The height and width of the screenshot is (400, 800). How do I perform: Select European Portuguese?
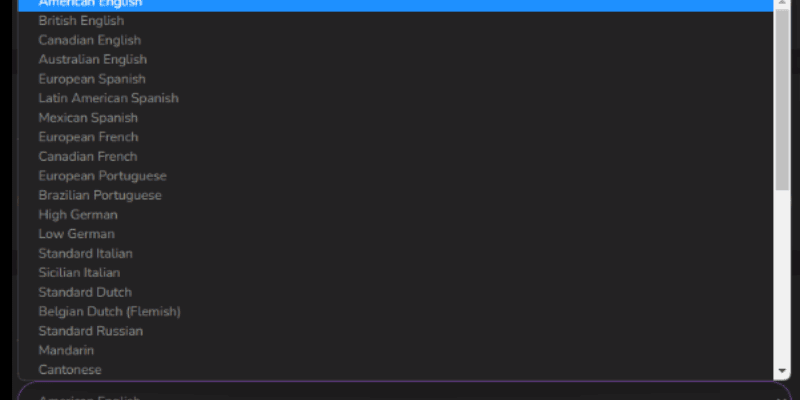click(x=395, y=176)
